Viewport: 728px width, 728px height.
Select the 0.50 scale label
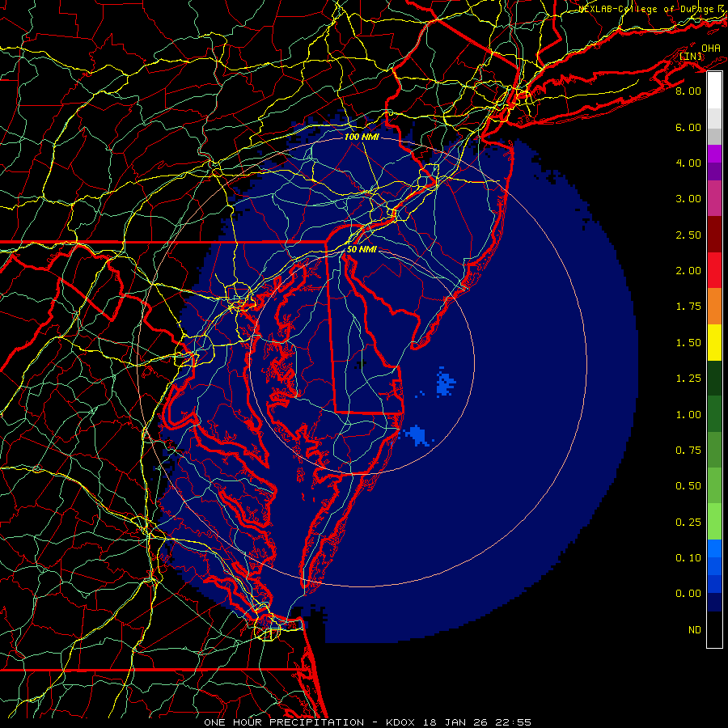688,486
